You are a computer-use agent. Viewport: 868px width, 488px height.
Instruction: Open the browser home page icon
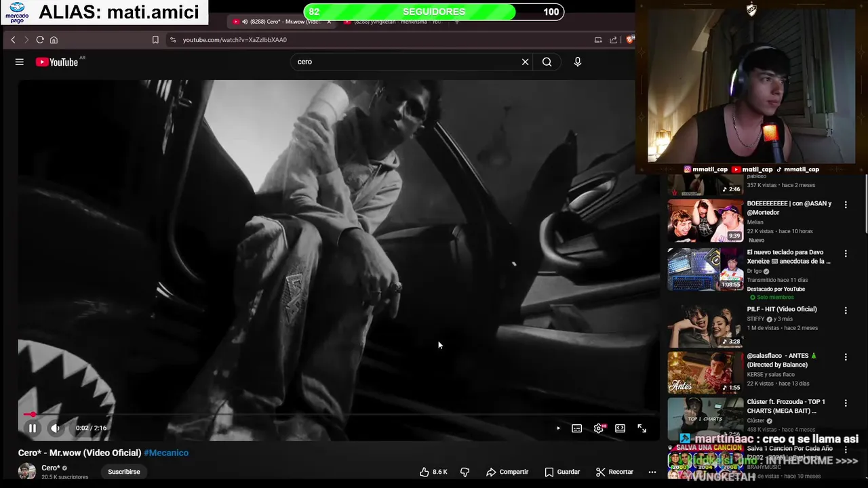(54, 40)
